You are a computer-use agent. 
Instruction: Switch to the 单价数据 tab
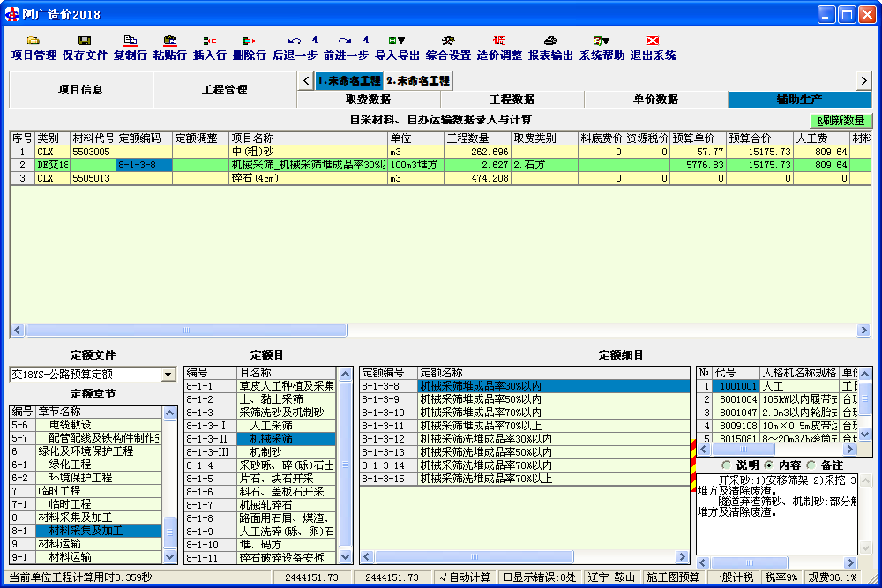click(656, 100)
